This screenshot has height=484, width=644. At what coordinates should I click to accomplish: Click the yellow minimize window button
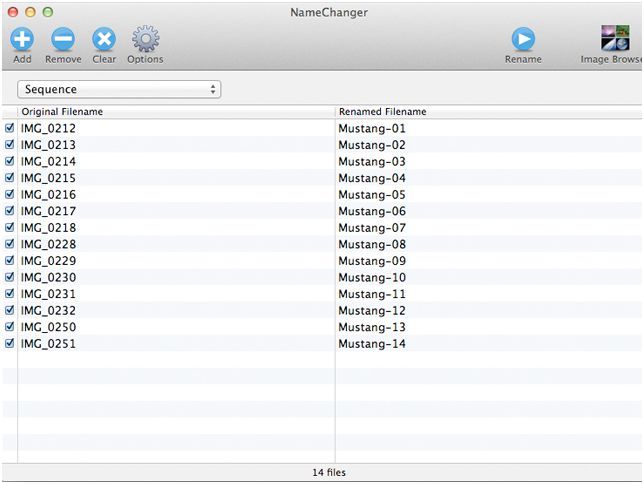pos(29,11)
